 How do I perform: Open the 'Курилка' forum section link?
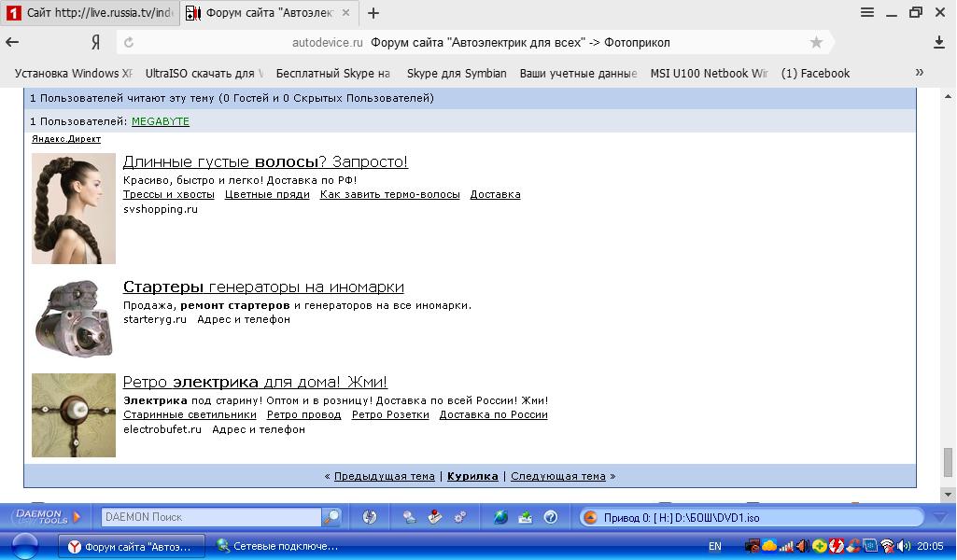(x=472, y=476)
